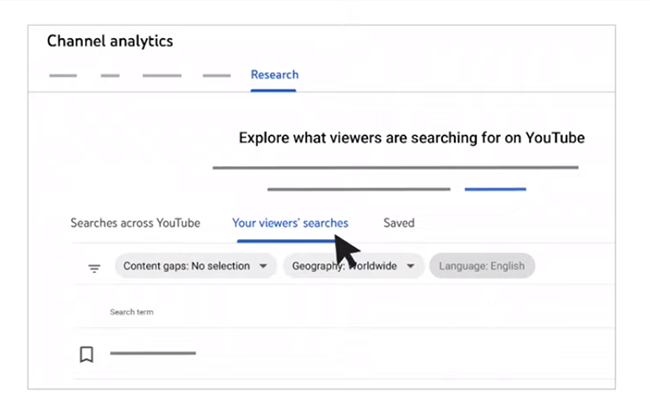The width and height of the screenshot is (650, 407).
Task: Click the Channel analytics heading
Action: click(110, 41)
